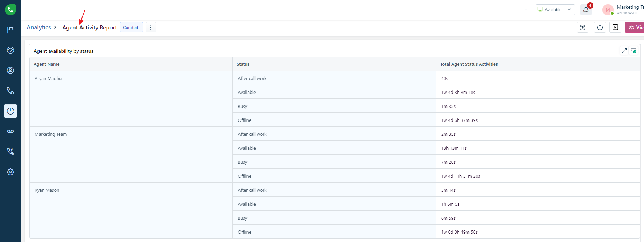The width and height of the screenshot is (644, 242).
Task: Click the Agent availability by status title
Action: [63, 51]
